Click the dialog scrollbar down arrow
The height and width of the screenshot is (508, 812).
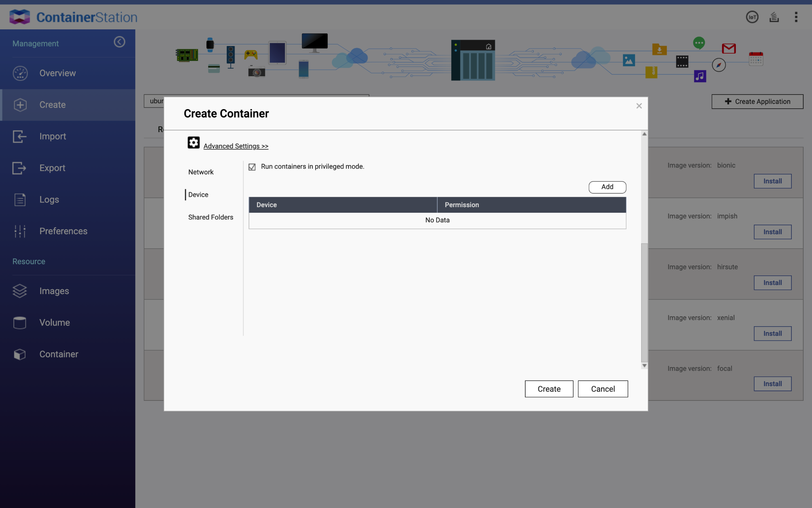[644, 366]
